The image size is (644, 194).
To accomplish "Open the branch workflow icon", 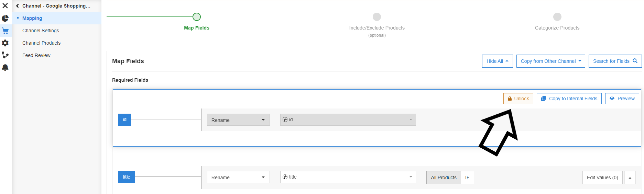I will (5, 55).
